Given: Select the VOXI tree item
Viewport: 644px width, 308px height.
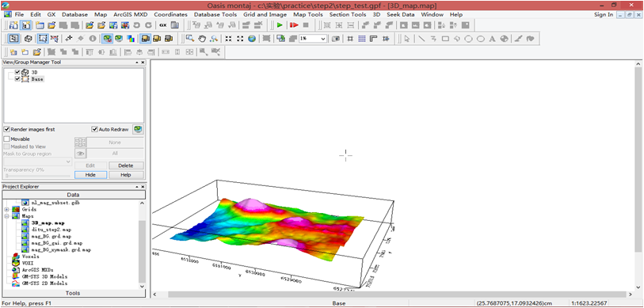Looking at the screenshot, I should point(27,263).
